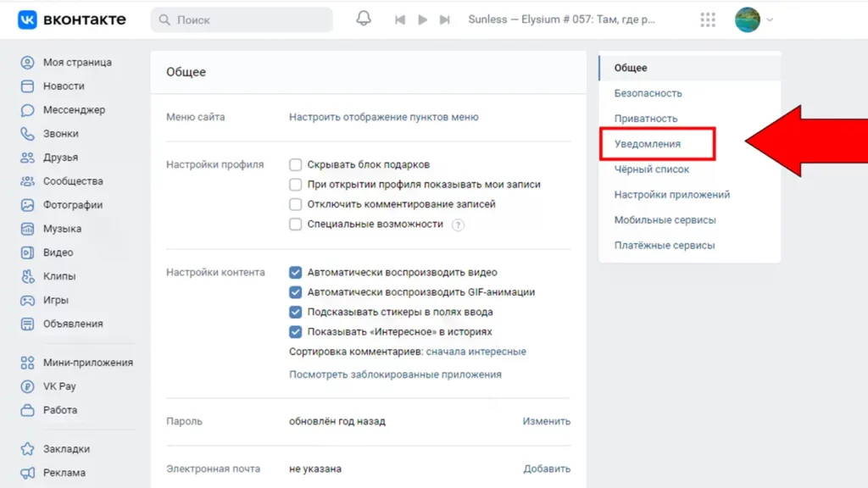Select the Приватность settings tab

[646, 119]
